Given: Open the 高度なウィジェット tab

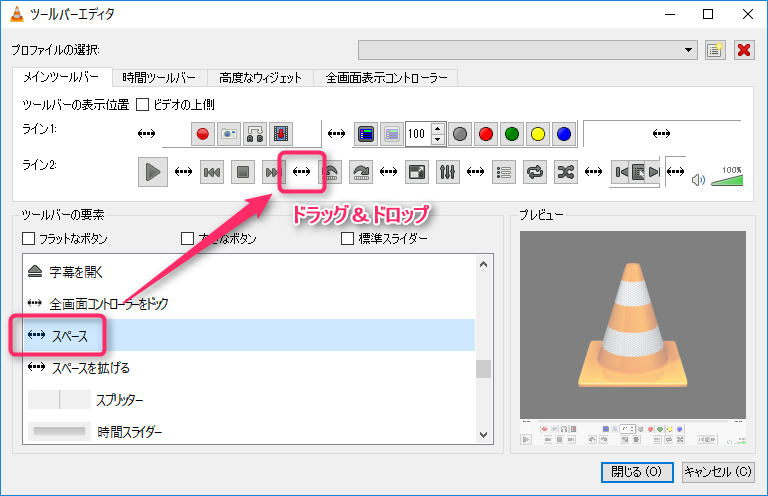Looking at the screenshot, I should click(x=260, y=78).
